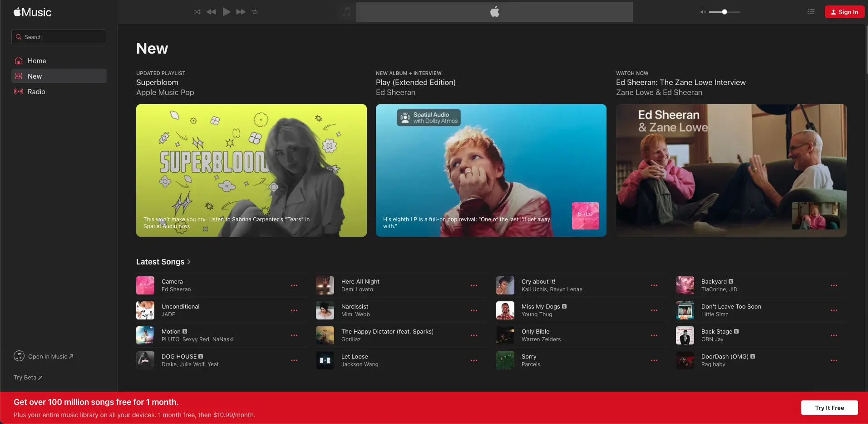Open more options for Narcissist song
The height and width of the screenshot is (424, 868).
pos(474,310)
